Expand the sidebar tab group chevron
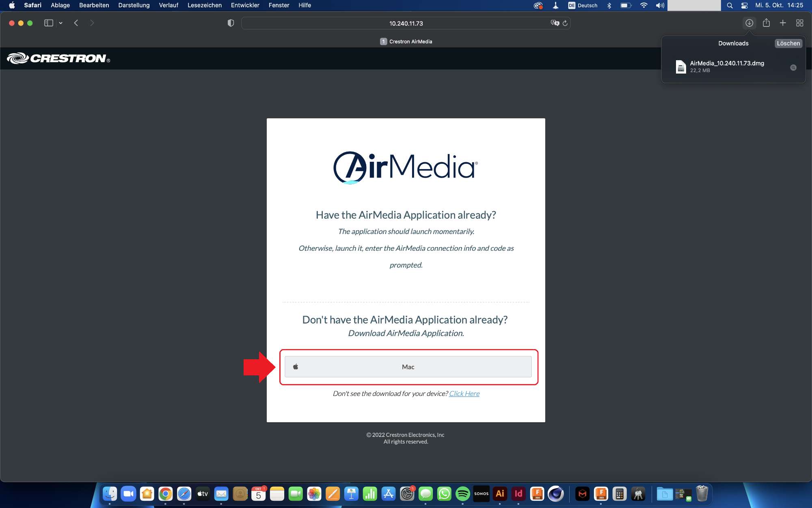 (x=60, y=23)
